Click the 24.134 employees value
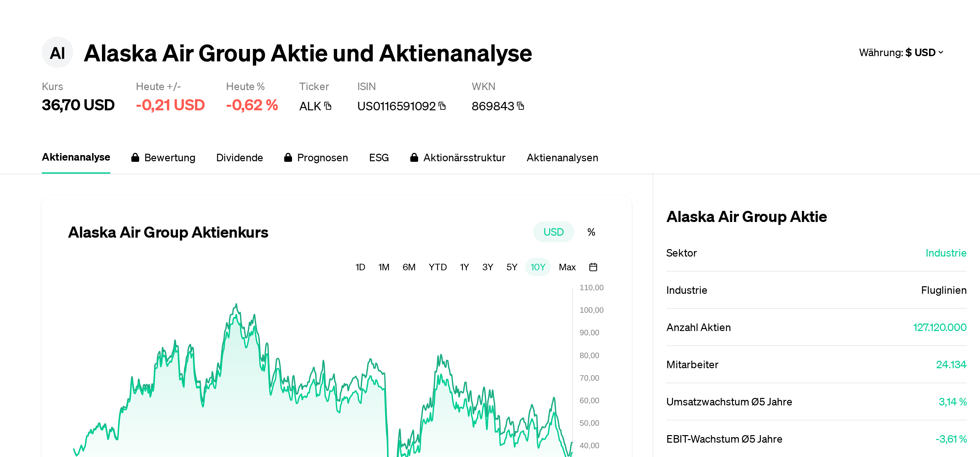 tap(952, 365)
